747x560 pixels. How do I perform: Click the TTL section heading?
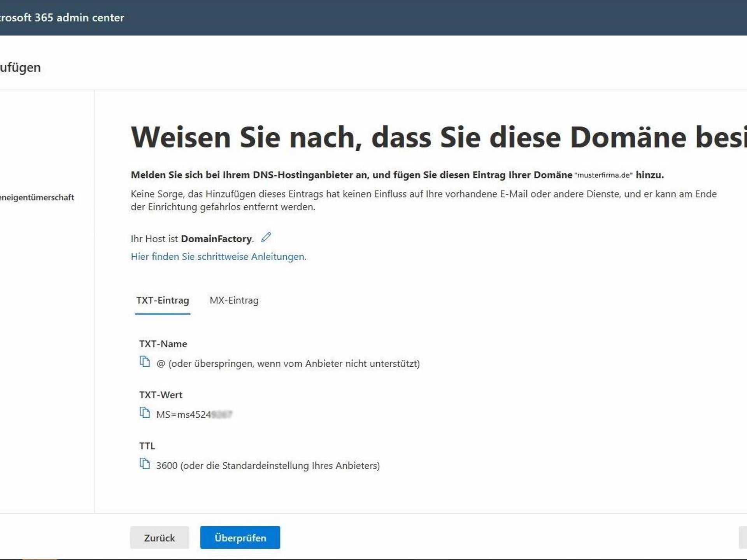tap(147, 446)
